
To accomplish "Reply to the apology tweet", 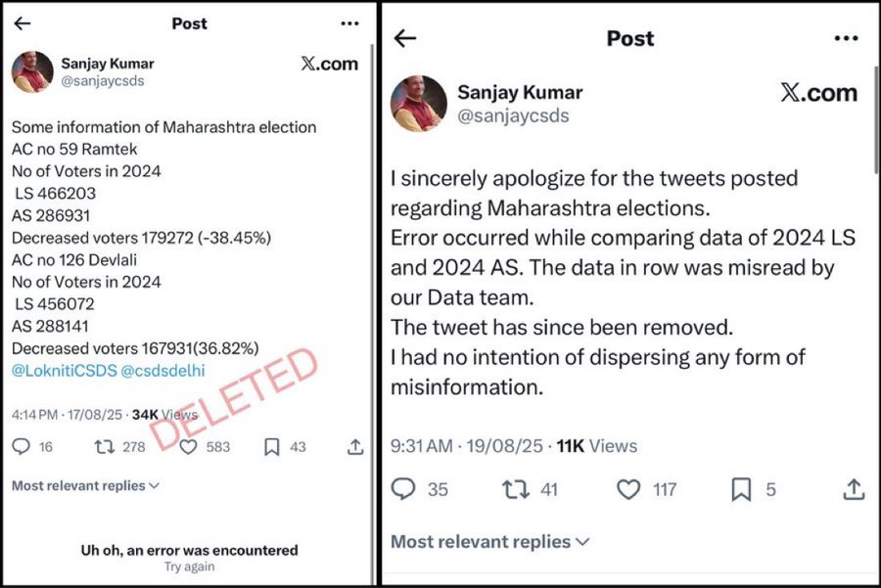I will pyautogui.click(x=403, y=489).
